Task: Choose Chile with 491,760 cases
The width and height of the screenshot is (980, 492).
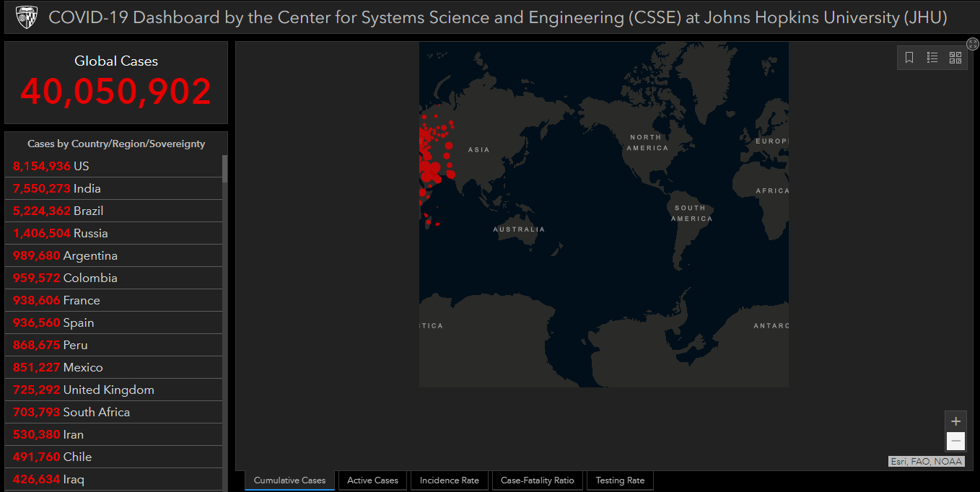Action: tap(114, 457)
